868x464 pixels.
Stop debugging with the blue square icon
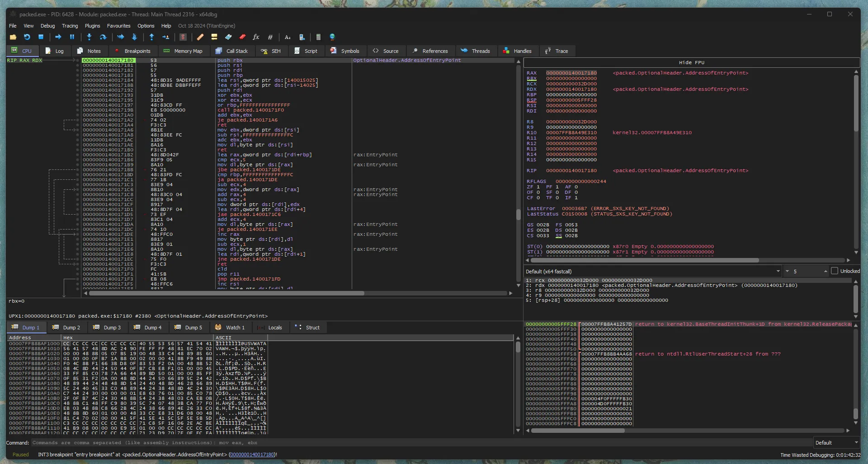pos(41,37)
